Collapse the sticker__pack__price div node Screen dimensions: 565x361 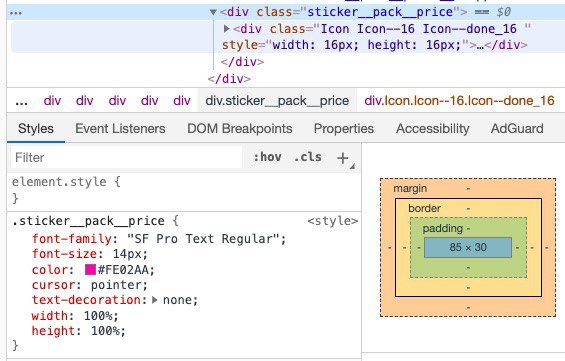point(213,13)
